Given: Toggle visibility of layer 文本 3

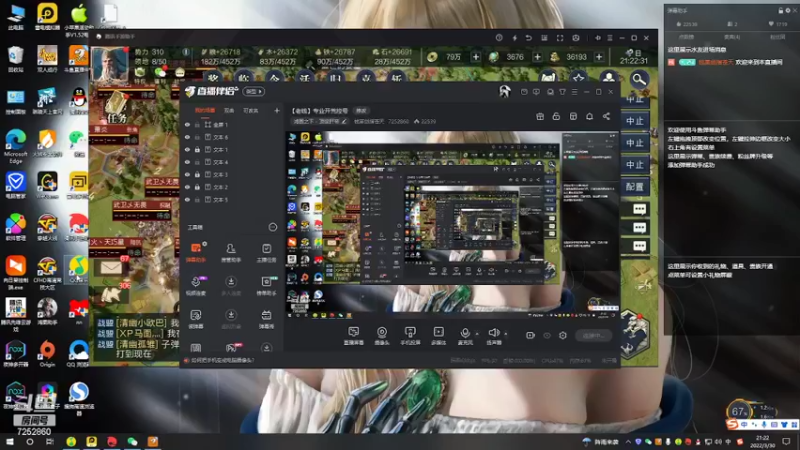Looking at the screenshot, I should click(x=187, y=174).
